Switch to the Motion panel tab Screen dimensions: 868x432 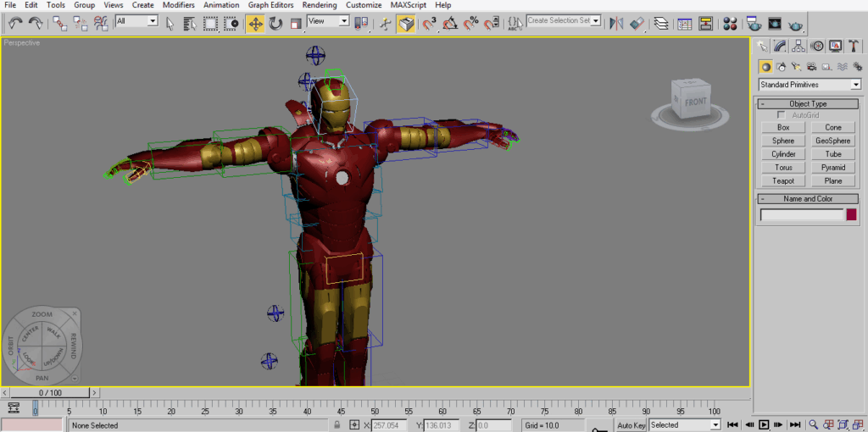817,46
